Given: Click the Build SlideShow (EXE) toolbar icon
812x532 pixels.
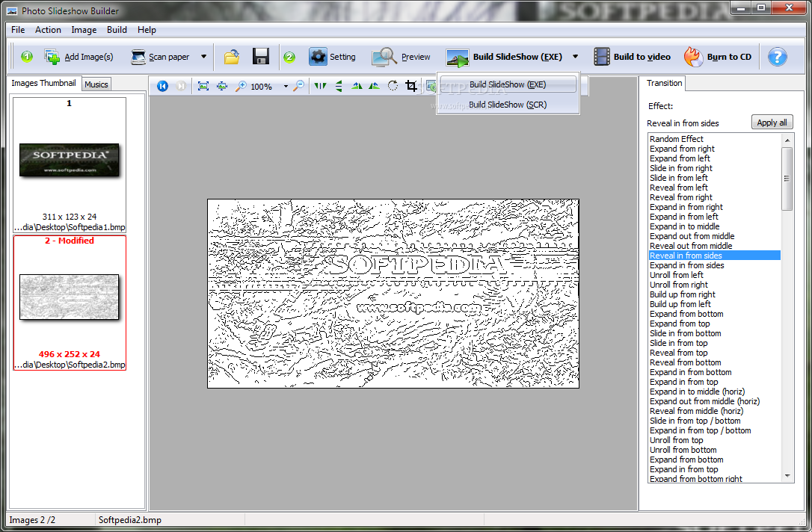Looking at the screenshot, I should click(458, 58).
